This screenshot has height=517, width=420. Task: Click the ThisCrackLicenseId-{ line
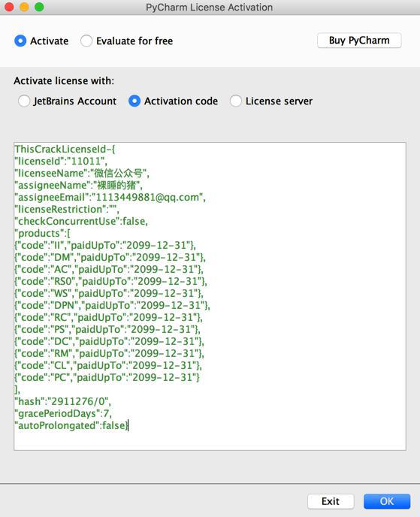point(65,150)
